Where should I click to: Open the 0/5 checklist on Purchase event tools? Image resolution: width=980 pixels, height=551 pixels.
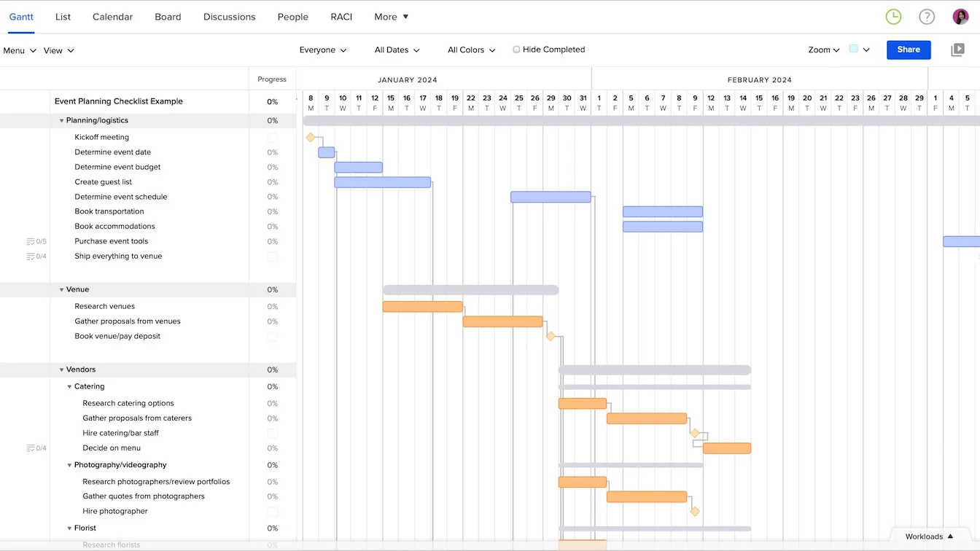[x=36, y=241]
